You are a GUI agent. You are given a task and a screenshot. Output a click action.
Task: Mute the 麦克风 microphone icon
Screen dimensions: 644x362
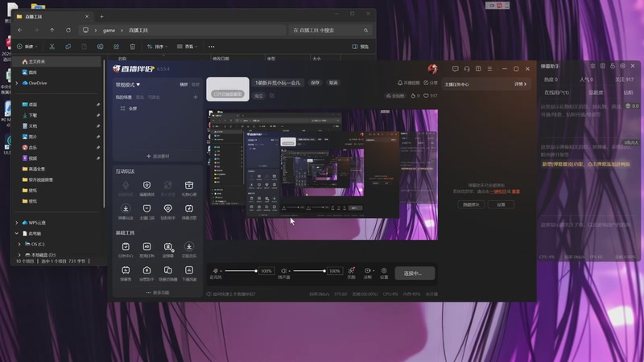click(215, 271)
